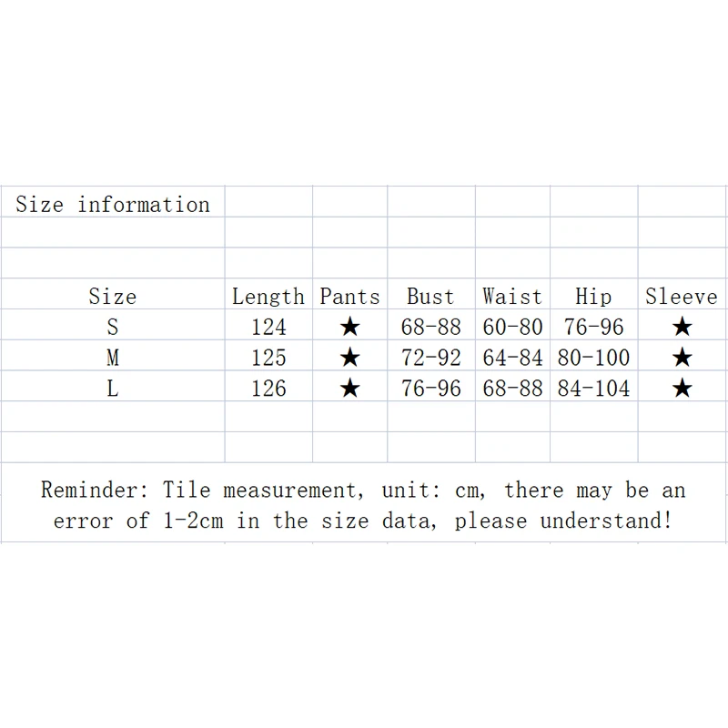Select the waist range 68-88 for size L
Viewport: 728px width, 728px height.
512,389
